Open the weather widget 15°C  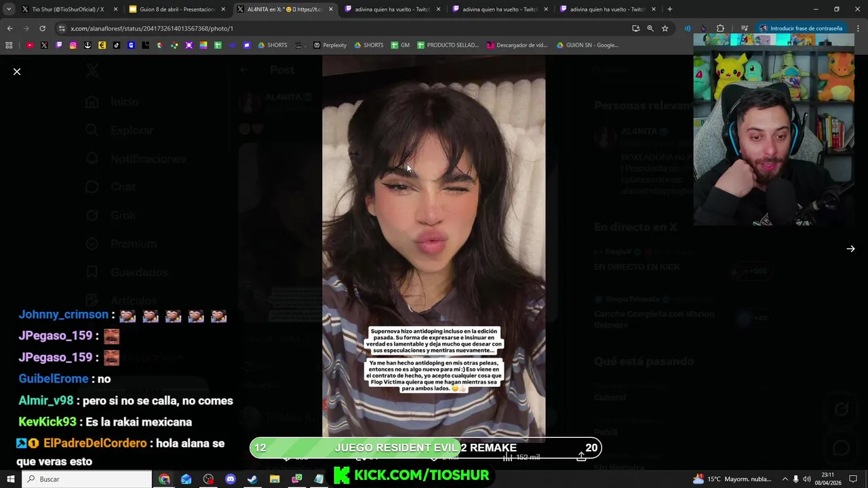coord(732,479)
